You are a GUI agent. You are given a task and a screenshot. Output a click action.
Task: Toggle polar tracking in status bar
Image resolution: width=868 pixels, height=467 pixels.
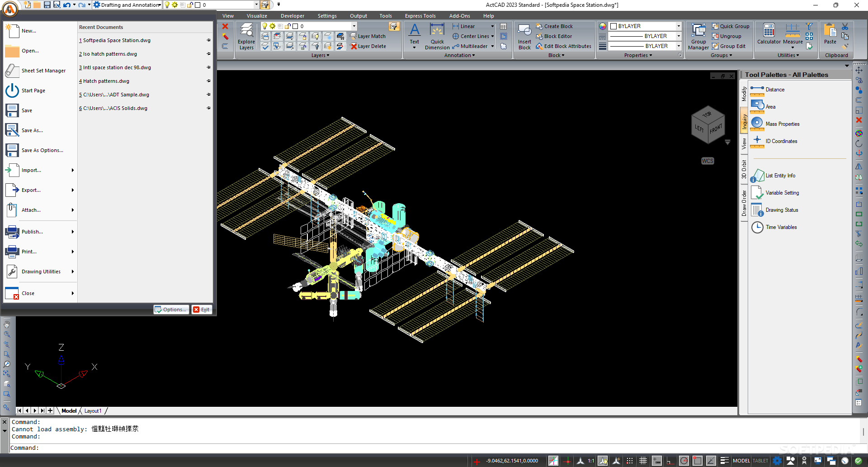point(684,461)
